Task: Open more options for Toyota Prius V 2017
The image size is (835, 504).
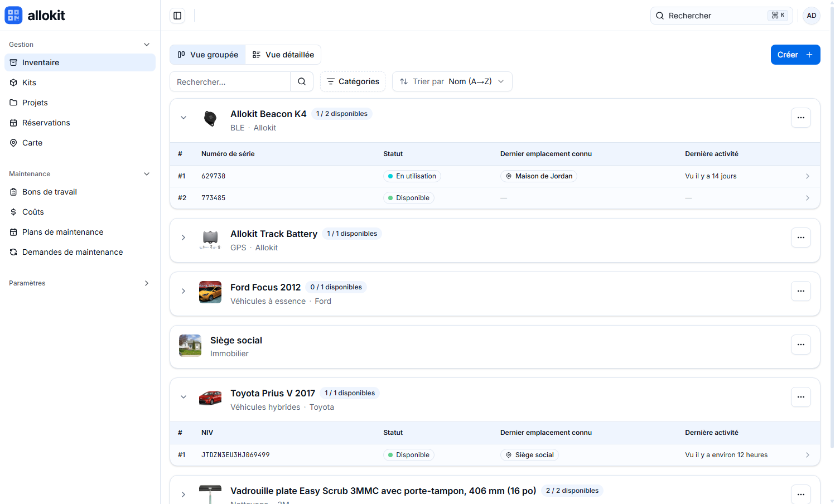Action: (x=801, y=397)
